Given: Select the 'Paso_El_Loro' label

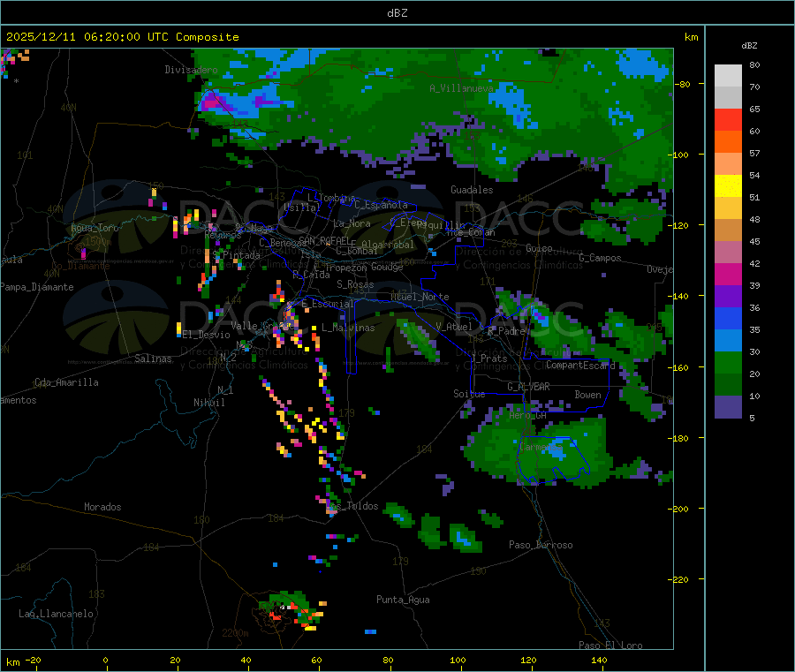Looking at the screenshot, I should tap(611, 646).
